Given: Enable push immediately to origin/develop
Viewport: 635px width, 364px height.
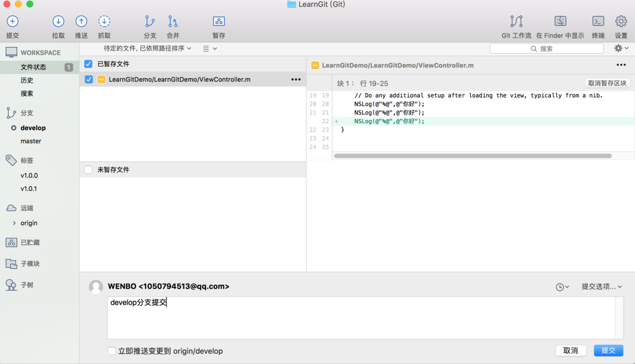Looking at the screenshot, I should [112, 351].
